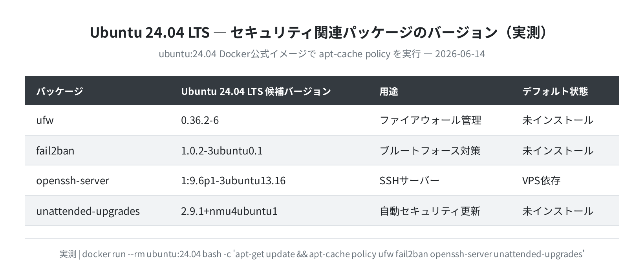Click the パッケージ column header
Screen dimensions: 644x276
(60, 91)
